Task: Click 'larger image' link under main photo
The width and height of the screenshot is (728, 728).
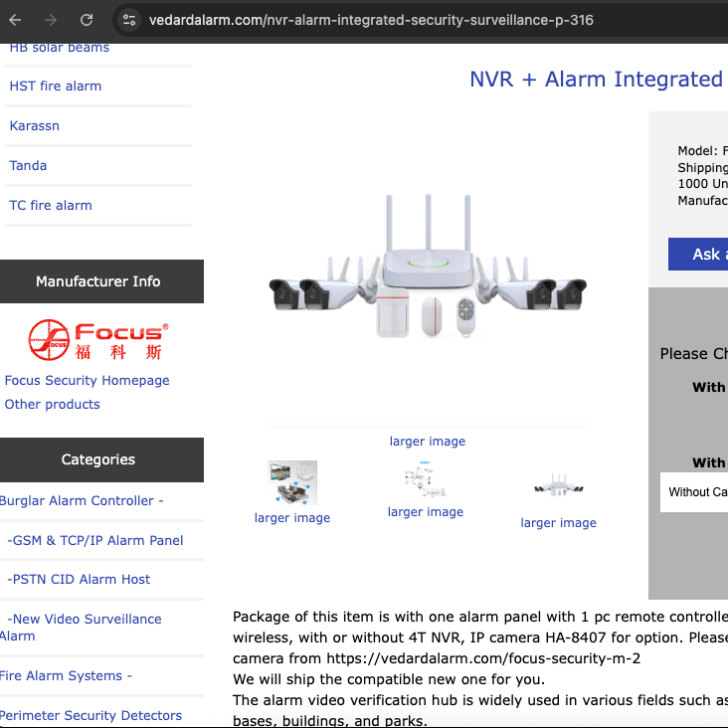Action: click(428, 441)
